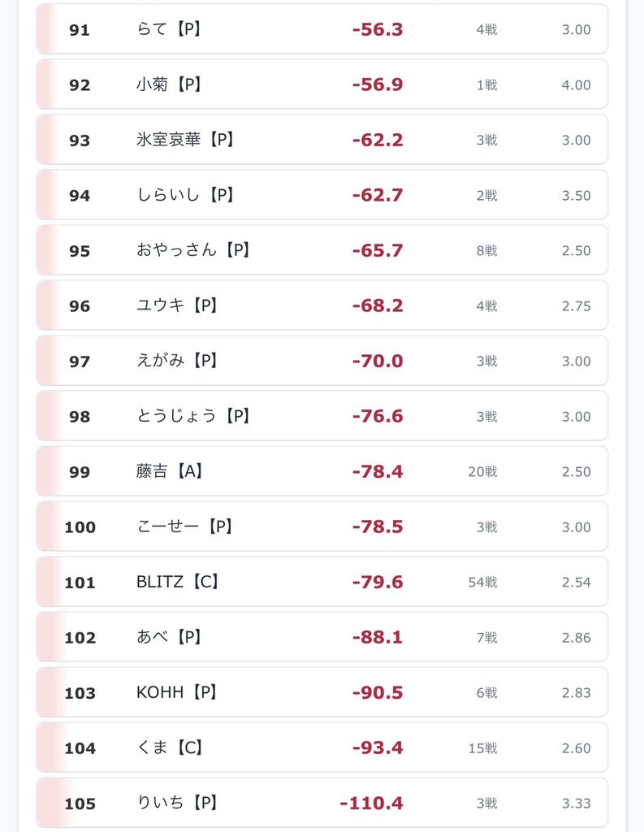Select rank 91 row らて【P】
The image size is (644, 832).
(322, 29)
